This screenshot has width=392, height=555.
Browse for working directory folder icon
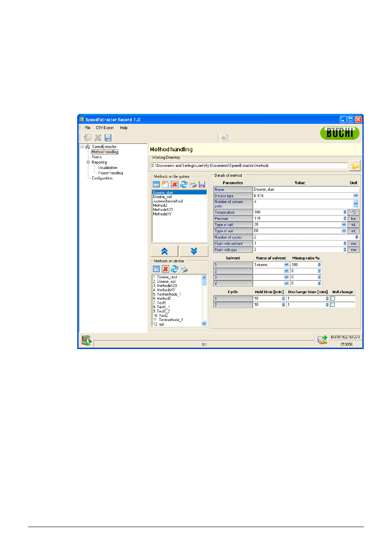tap(355, 166)
